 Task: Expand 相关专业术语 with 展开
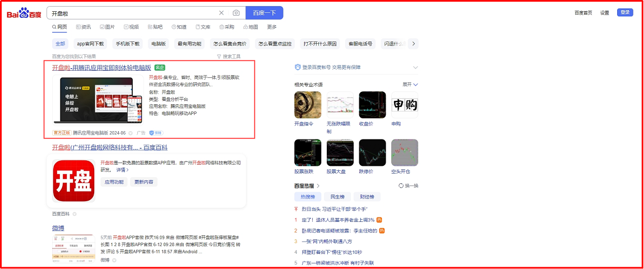click(x=410, y=84)
